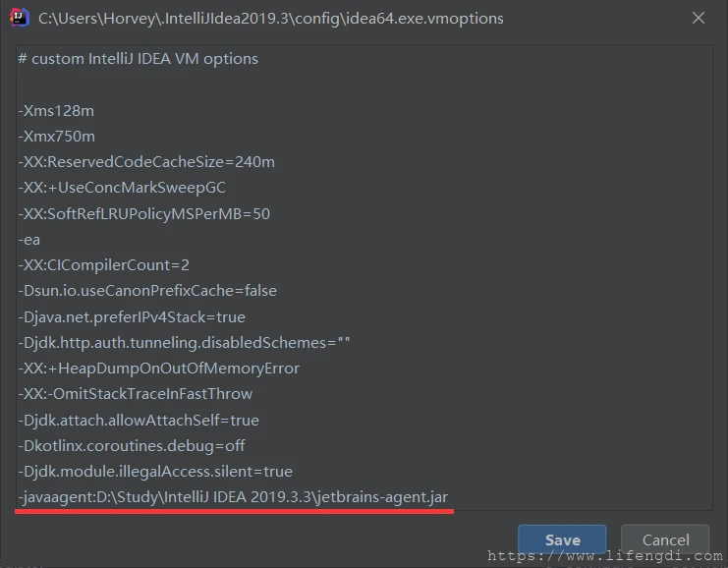This screenshot has height=568, width=728.
Task: Click the OmitStackTraceInFastThrow line
Action: pos(136,394)
